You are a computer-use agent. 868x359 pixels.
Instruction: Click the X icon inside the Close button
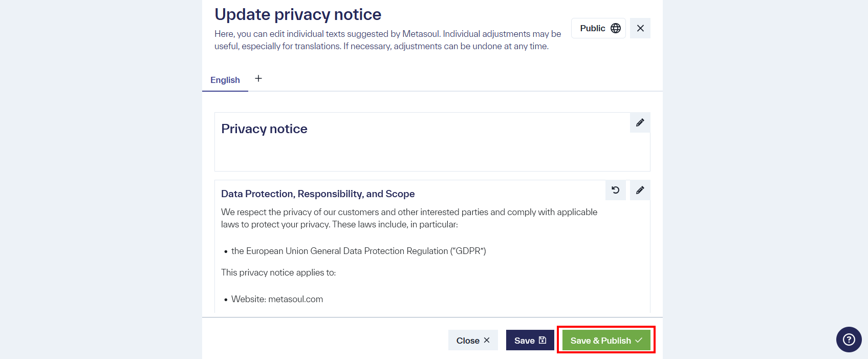point(486,340)
